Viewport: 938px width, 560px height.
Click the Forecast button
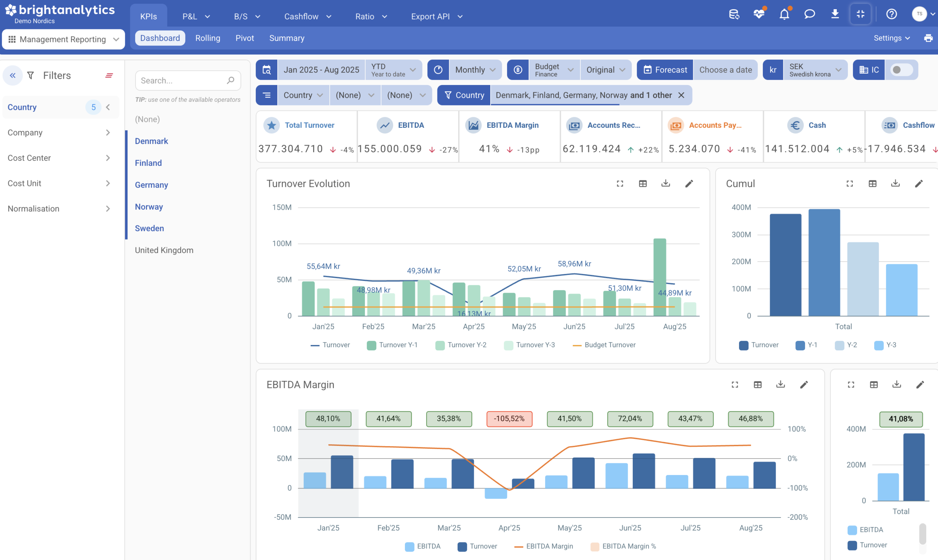(x=665, y=70)
